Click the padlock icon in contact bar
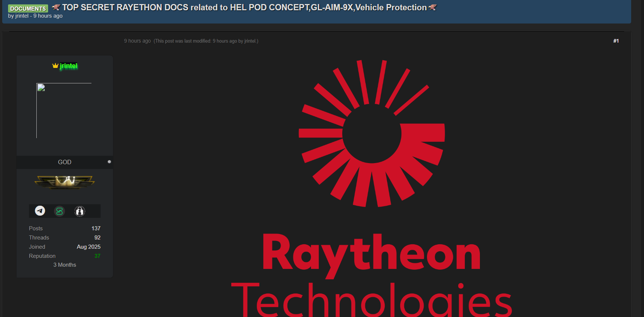This screenshot has width=644, height=317. click(x=80, y=211)
